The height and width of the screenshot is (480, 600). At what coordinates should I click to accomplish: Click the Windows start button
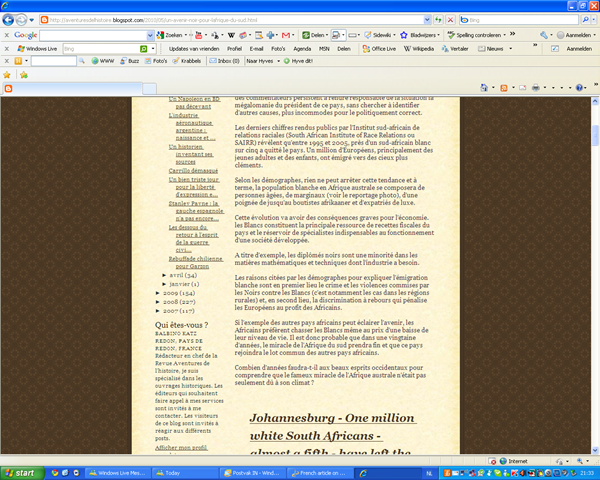point(21,473)
